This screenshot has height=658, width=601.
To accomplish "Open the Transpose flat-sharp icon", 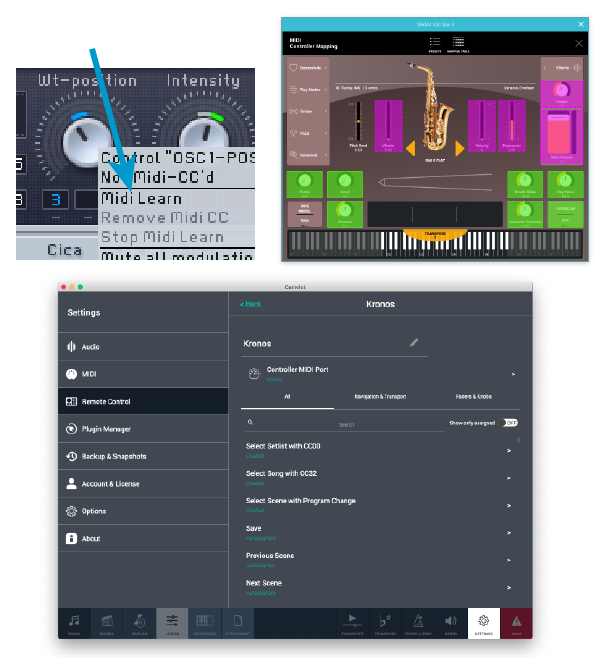I will (385, 623).
